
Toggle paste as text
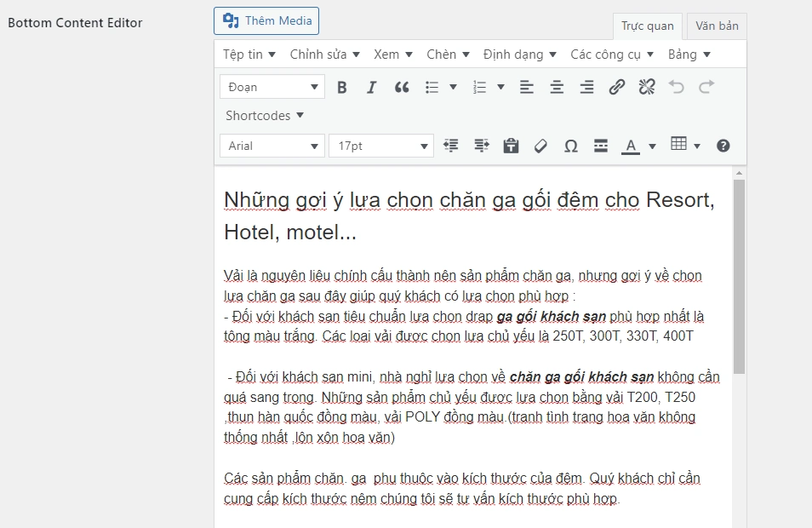tap(512, 146)
